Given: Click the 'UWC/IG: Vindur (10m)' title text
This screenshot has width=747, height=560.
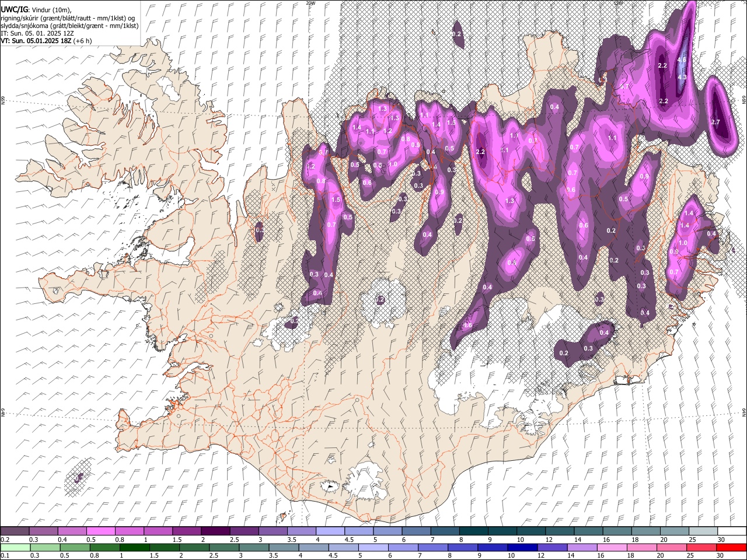Looking at the screenshot, I should (x=35, y=10).
